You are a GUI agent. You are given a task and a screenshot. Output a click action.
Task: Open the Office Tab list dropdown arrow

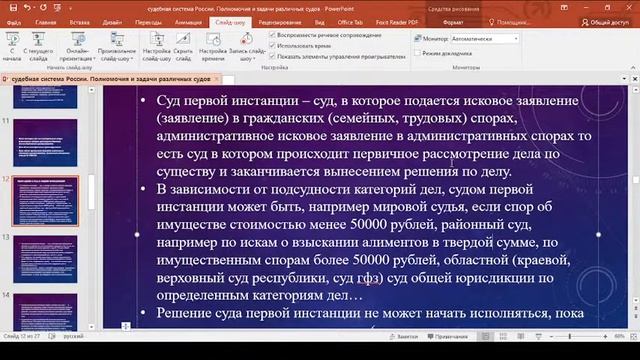coord(624,79)
